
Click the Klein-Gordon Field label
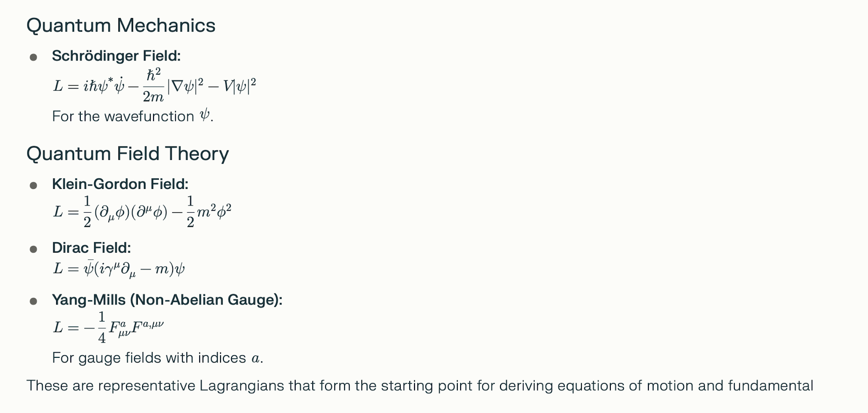point(120,184)
